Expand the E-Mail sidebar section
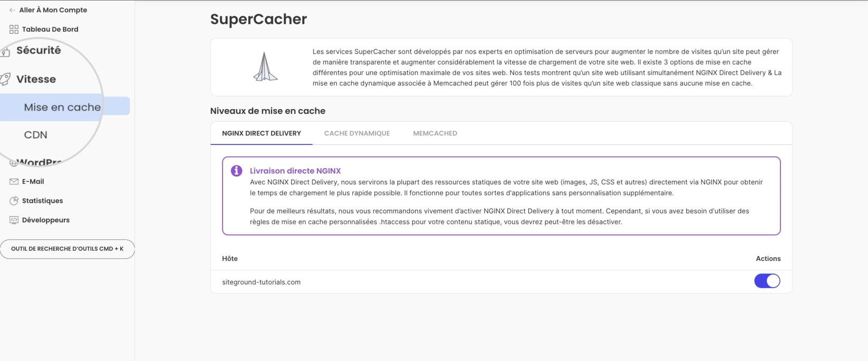Image resolution: width=868 pixels, height=361 pixels. pyautogui.click(x=33, y=182)
